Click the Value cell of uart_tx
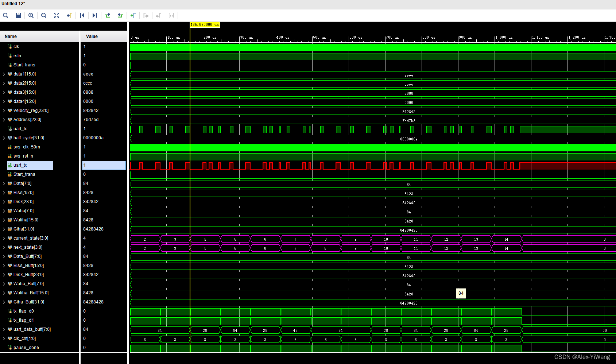The image size is (616, 364). coord(104,165)
